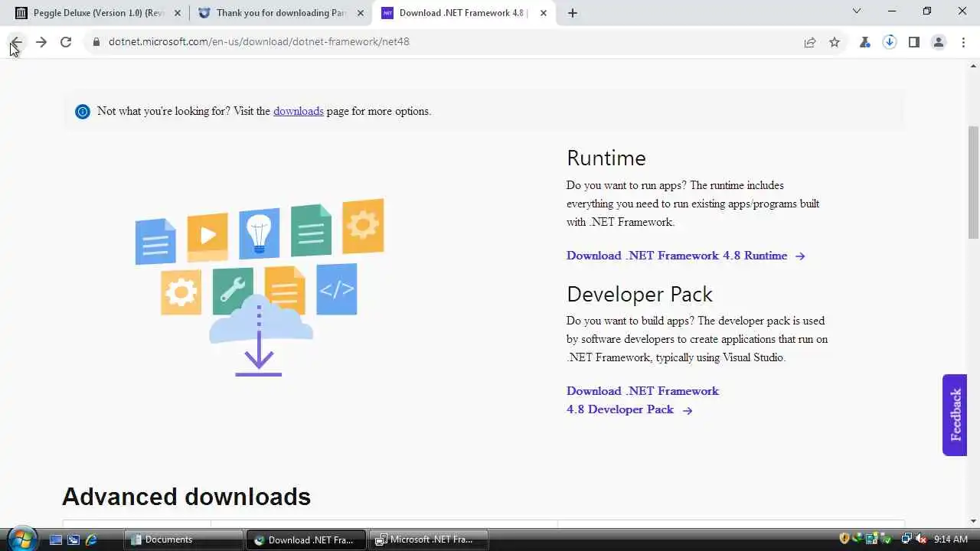Open the purple Feedback button

(x=955, y=415)
